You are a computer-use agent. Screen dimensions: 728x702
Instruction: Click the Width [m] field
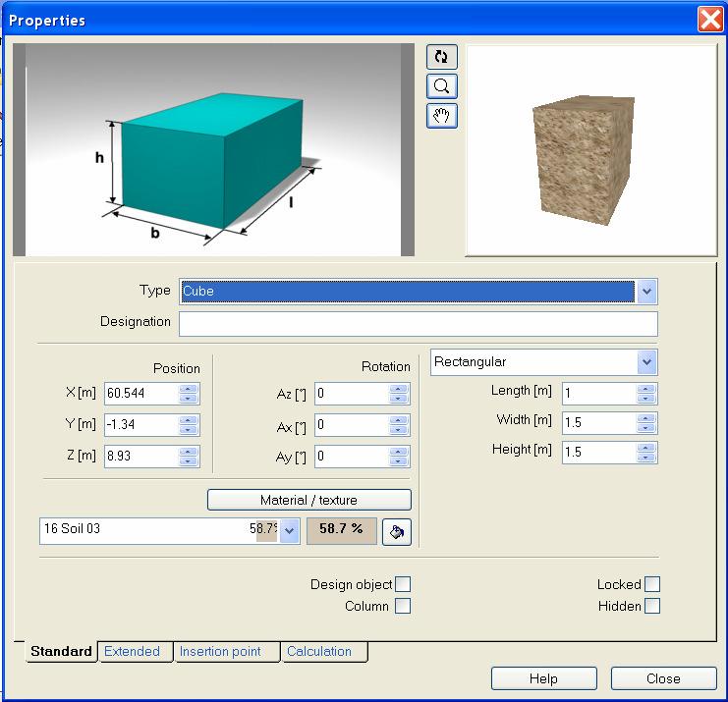599,423
